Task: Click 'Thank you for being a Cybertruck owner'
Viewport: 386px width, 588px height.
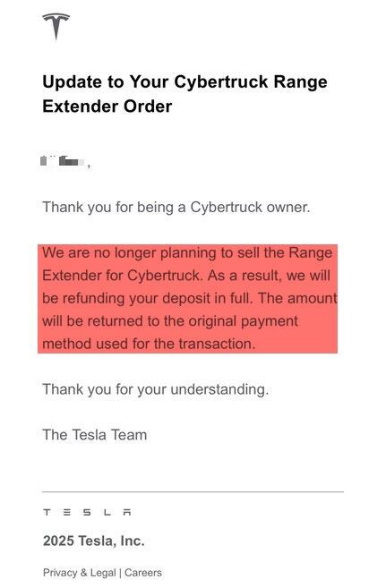Action: point(176,207)
